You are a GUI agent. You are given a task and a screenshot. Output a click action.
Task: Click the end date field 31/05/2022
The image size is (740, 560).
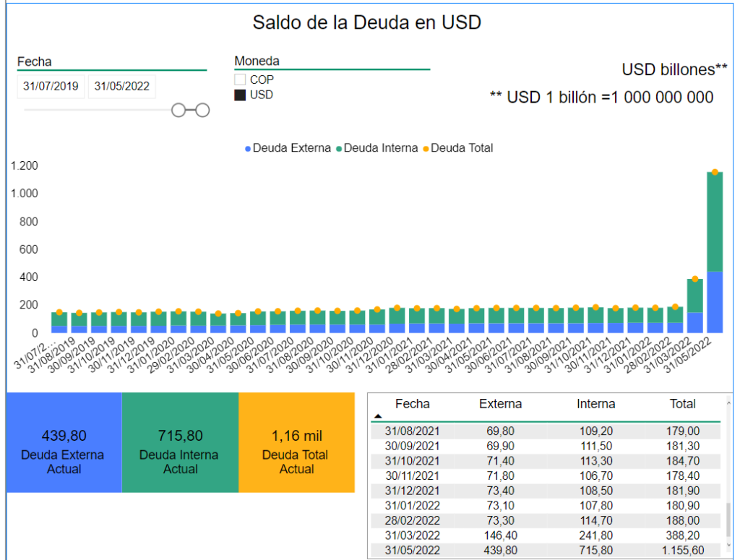tap(121, 87)
